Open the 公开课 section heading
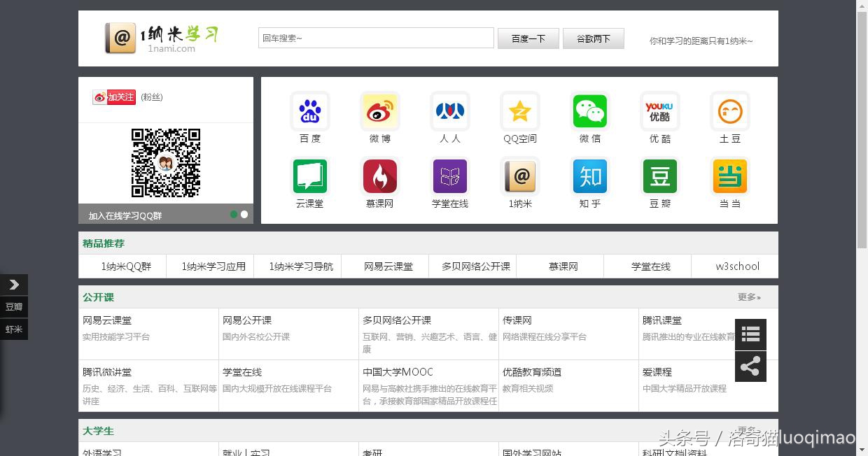Image resolution: width=868 pixels, height=456 pixels. (x=98, y=297)
